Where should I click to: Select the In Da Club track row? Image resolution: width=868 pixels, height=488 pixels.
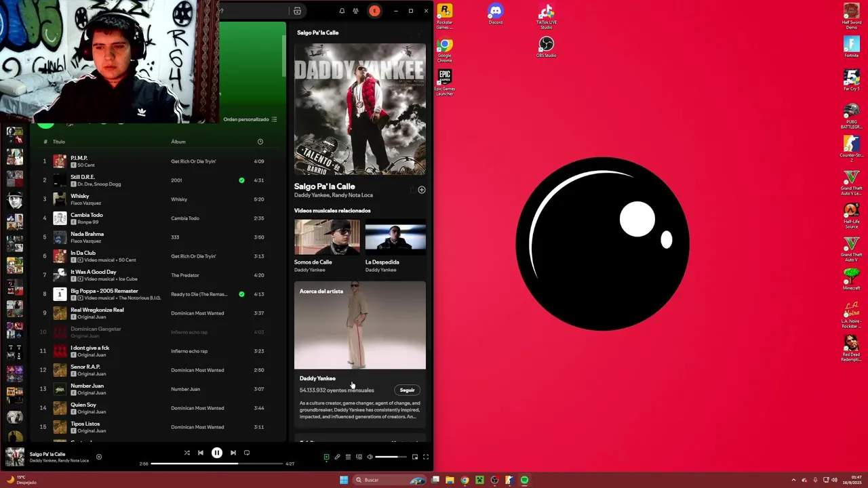click(x=156, y=256)
